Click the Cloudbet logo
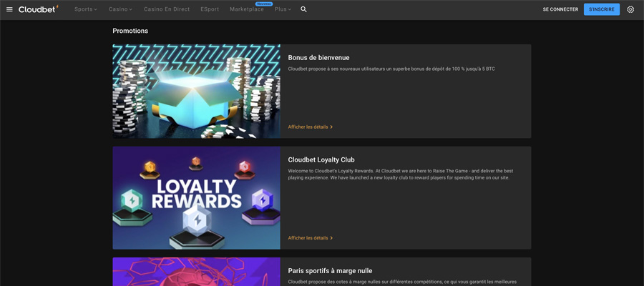The height and width of the screenshot is (286, 644). coord(39,9)
